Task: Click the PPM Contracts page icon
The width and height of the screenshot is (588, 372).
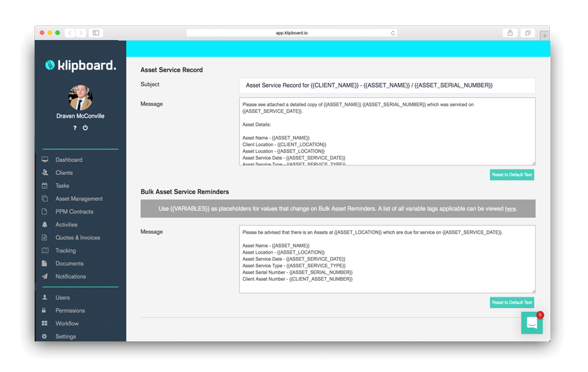Action: pyautogui.click(x=44, y=211)
